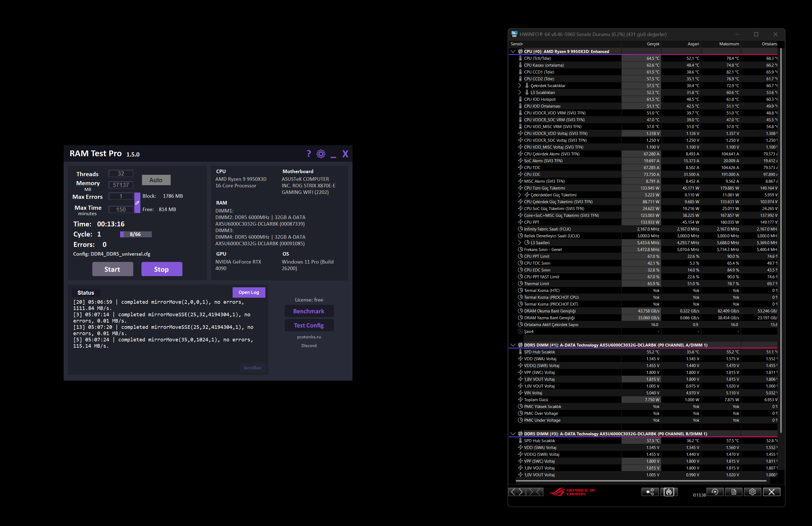Screen dimensions: 812x526
Task: Click HWiNFO vertical scrollbar
Action: click(x=781, y=241)
